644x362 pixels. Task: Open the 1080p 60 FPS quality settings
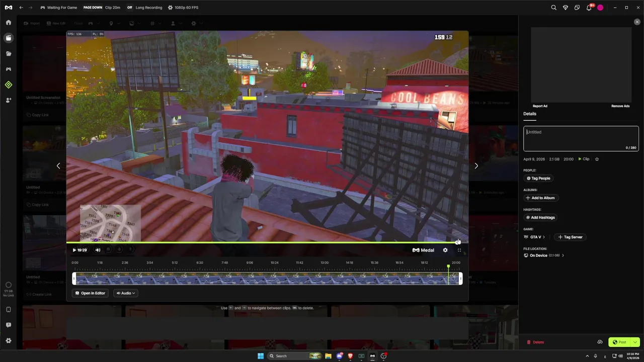tap(183, 8)
